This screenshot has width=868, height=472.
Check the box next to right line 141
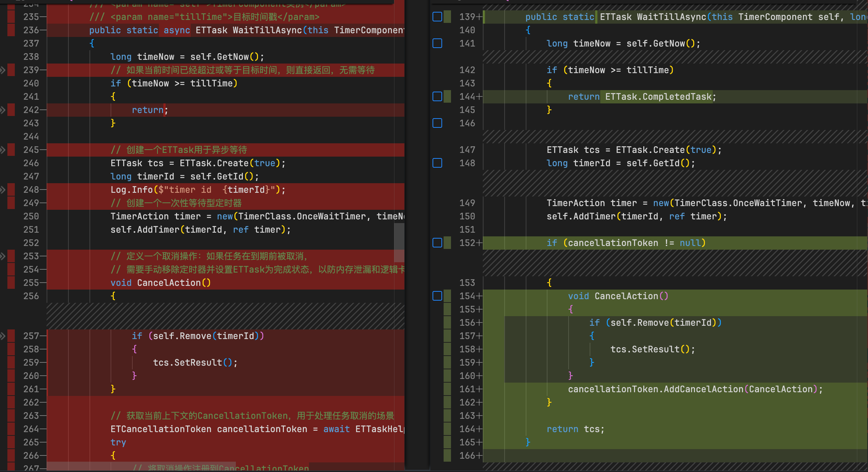(x=437, y=43)
